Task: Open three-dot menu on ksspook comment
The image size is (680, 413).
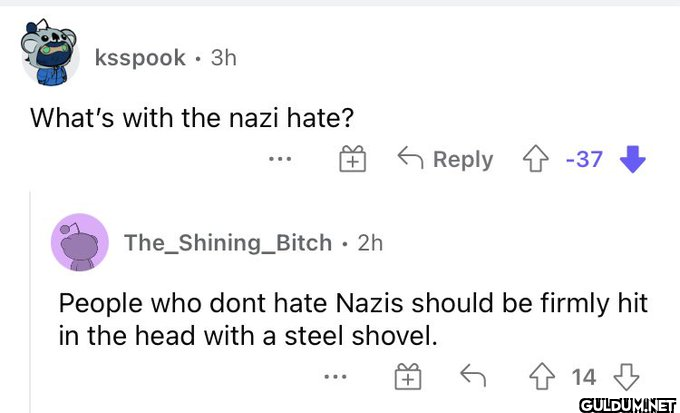Action: [280, 159]
